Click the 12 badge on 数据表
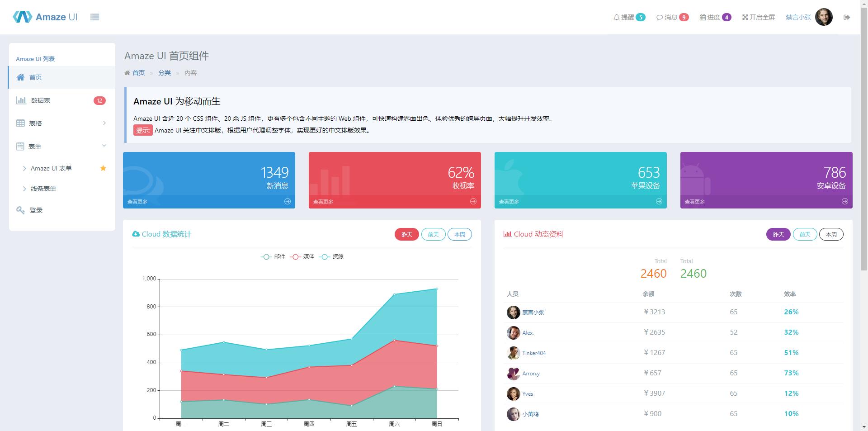 (x=99, y=100)
